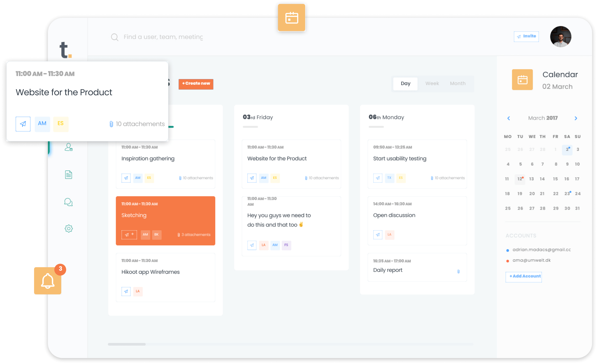
Task: Switch to the Month view tab
Action: (x=458, y=83)
